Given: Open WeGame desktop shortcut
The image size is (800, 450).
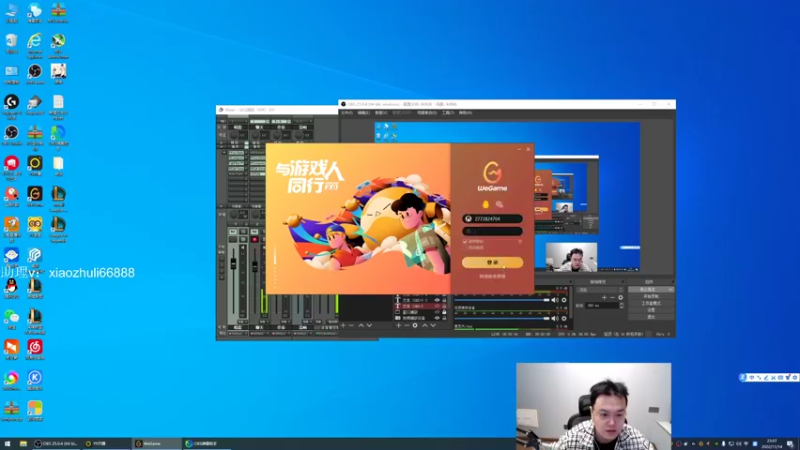Looking at the screenshot, I should 35,196.
